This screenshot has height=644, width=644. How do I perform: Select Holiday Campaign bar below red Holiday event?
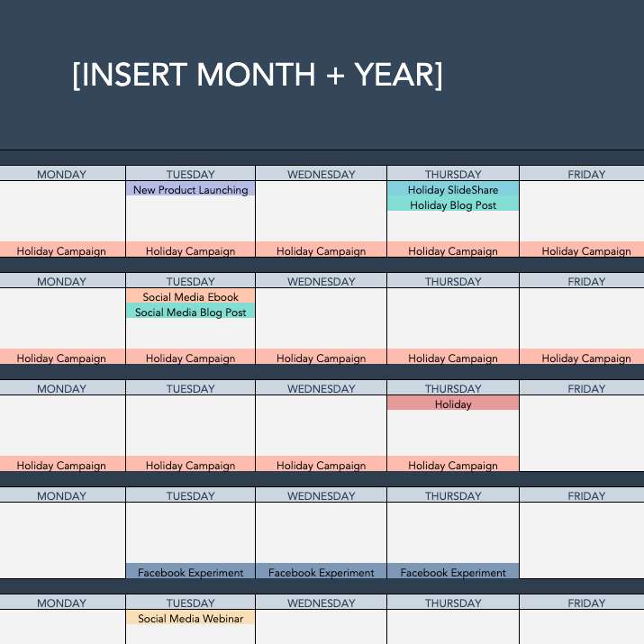[x=453, y=466]
